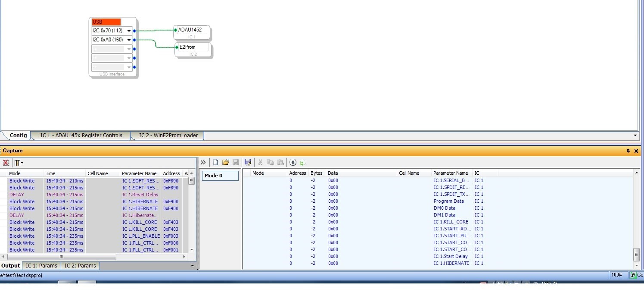Open sequence file folder icon
This screenshot has height=302, width=644.
click(x=226, y=162)
